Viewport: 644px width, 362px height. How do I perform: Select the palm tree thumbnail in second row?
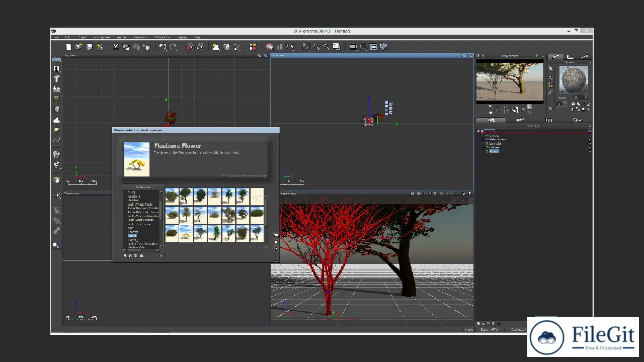coord(186,215)
